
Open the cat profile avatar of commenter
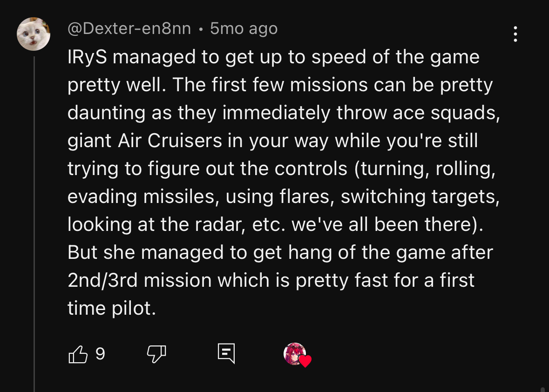(34, 34)
